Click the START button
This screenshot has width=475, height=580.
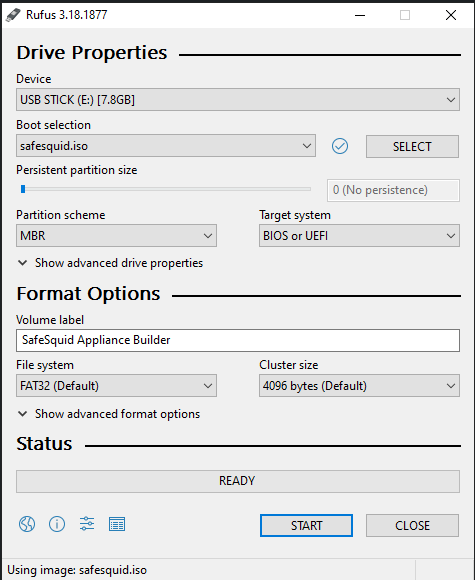point(306,525)
